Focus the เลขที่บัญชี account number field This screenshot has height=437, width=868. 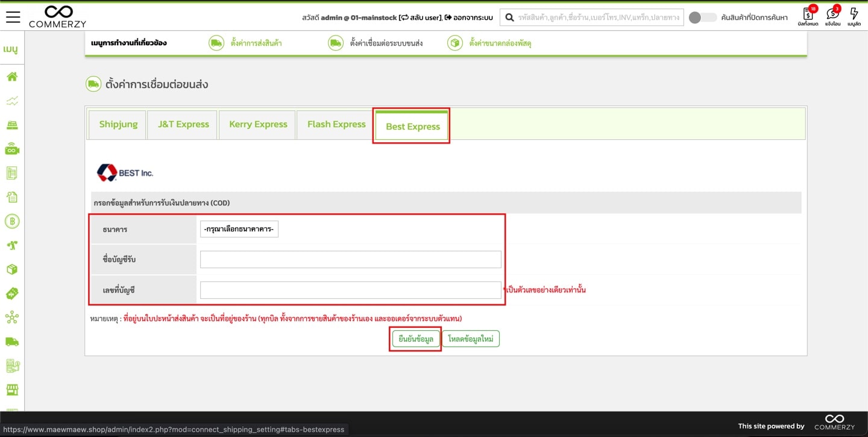(350, 290)
